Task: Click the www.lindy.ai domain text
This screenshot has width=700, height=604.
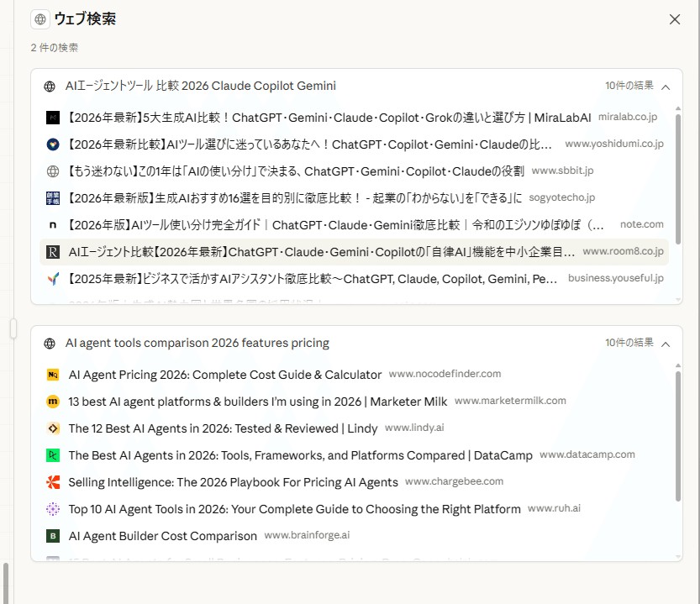Action: (x=414, y=428)
